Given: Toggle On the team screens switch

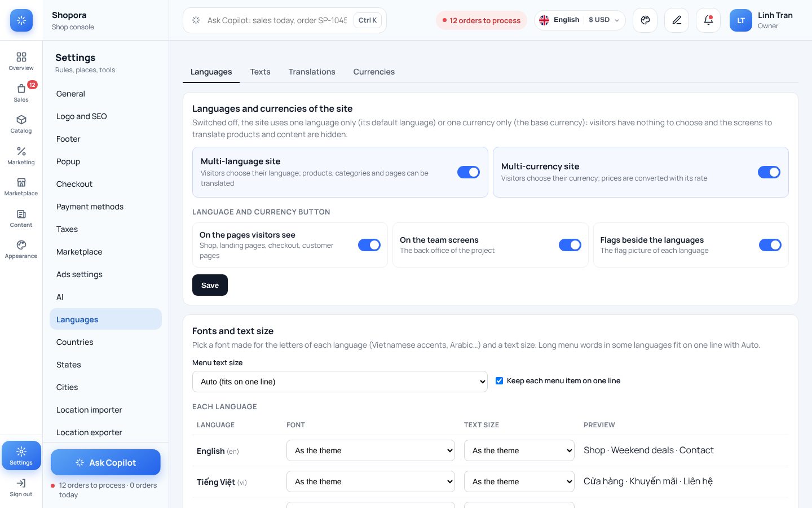Looking at the screenshot, I should pos(570,245).
